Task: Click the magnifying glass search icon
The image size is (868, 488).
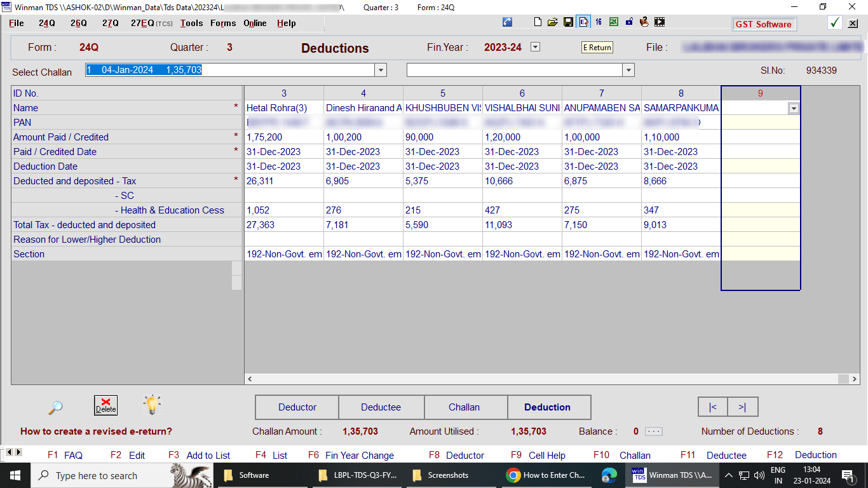Action: (55, 407)
